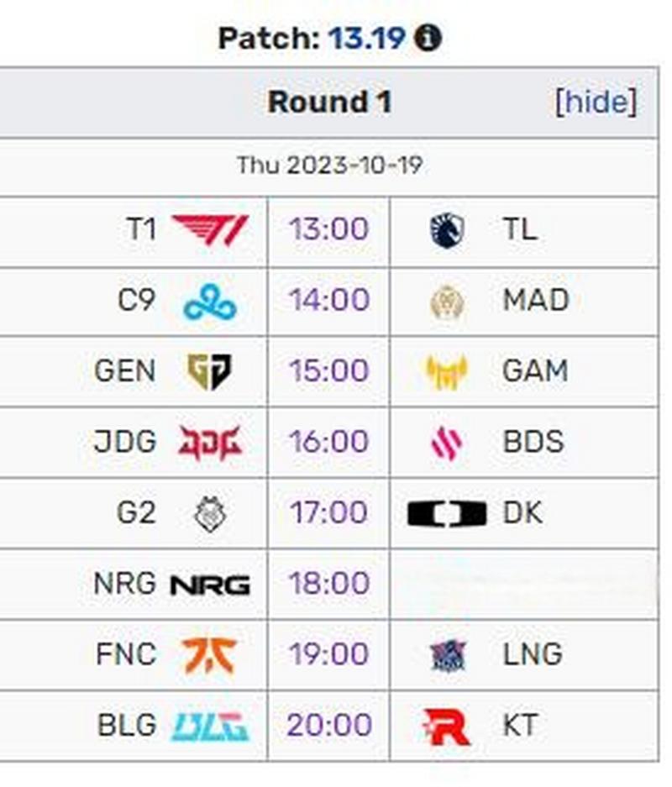The width and height of the screenshot is (672, 787).
Task: Click the 20:00 match time link
Action: pyautogui.click(x=328, y=725)
